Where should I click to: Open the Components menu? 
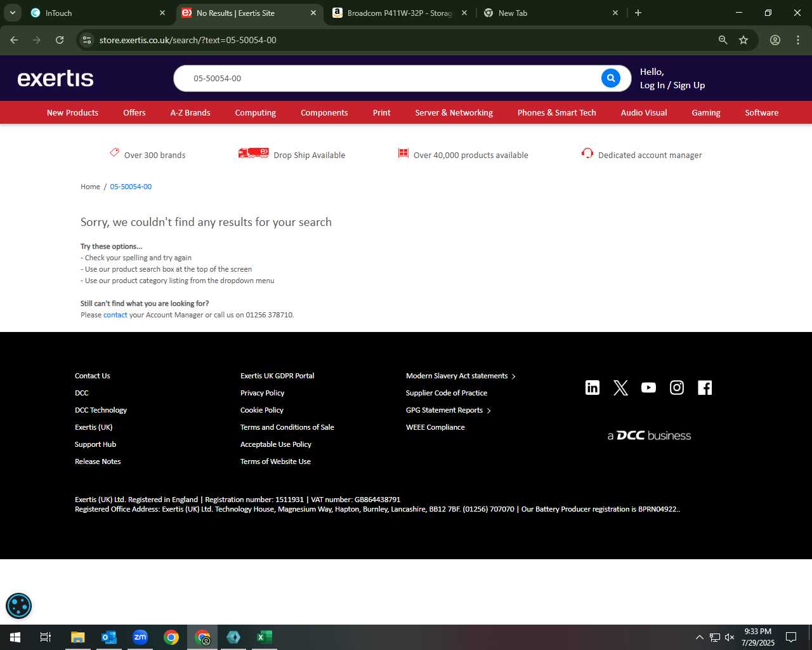coord(324,112)
